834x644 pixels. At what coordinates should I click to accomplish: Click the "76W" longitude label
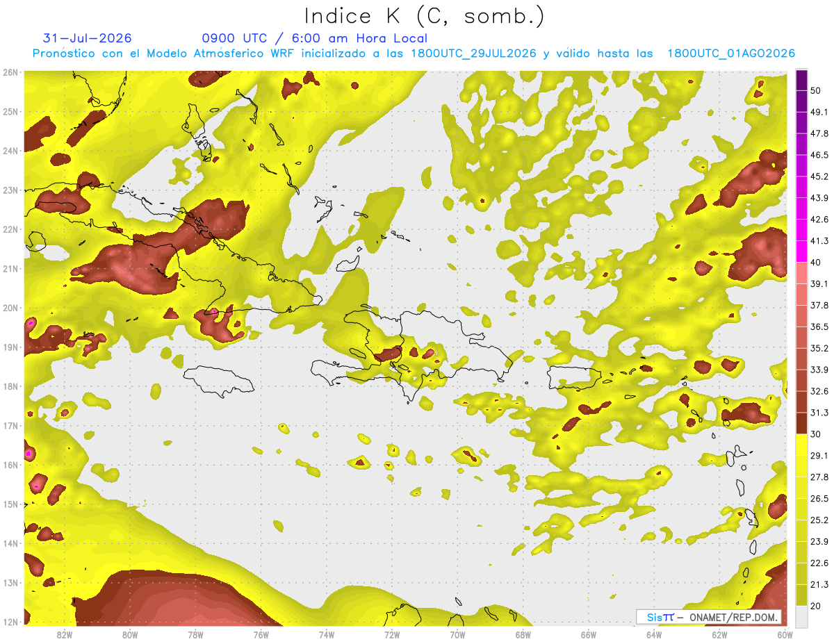261,634
